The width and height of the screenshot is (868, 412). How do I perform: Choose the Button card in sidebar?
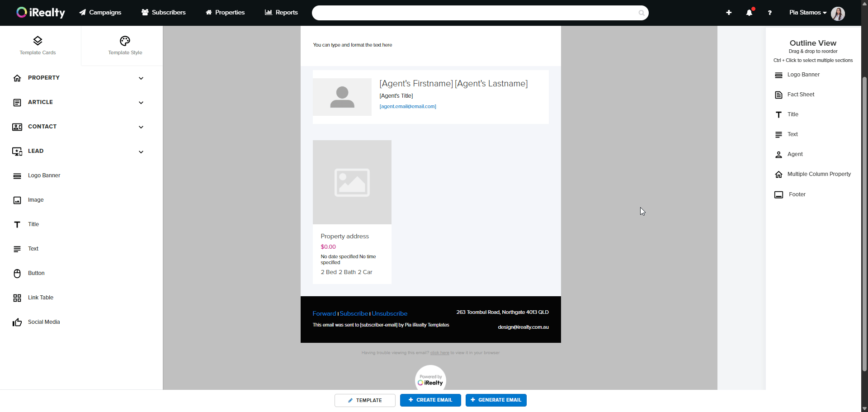point(36,273)
